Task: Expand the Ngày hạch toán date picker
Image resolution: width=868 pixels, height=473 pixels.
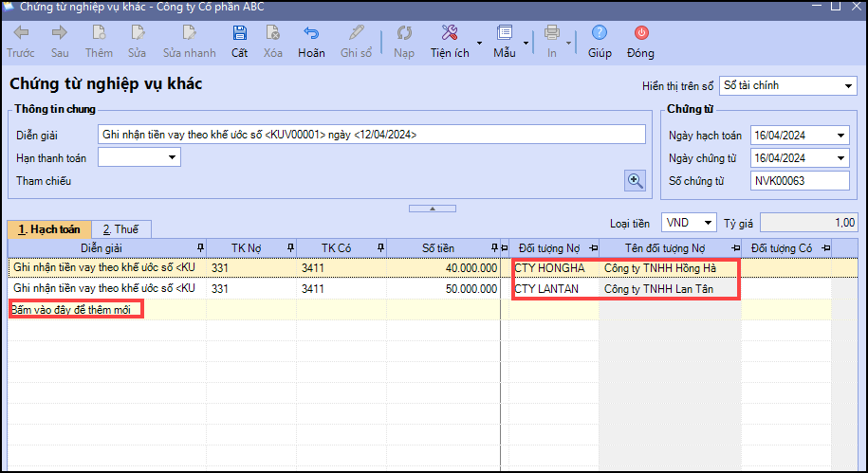Action: click(x=841, y=135)
